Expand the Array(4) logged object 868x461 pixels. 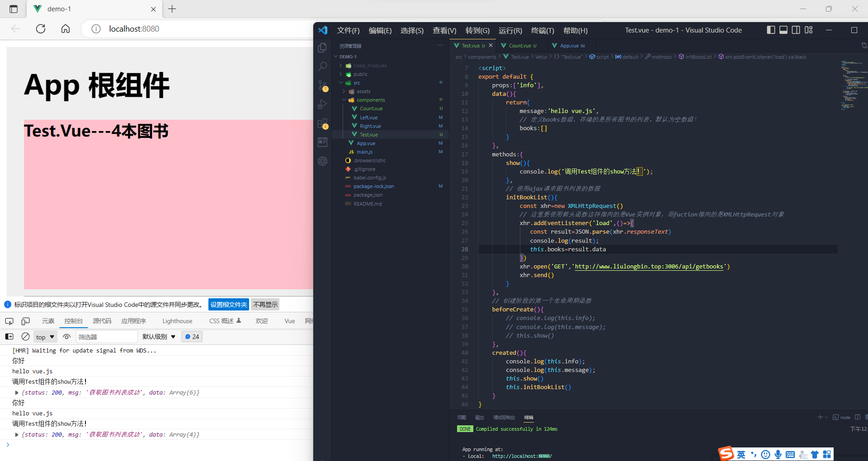[x=17, y=435]
